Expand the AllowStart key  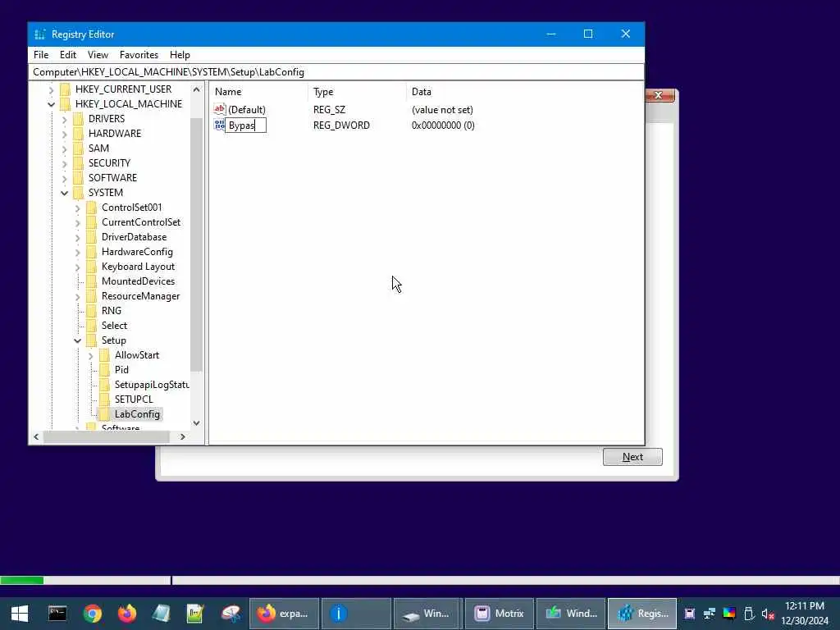(90, 356)
